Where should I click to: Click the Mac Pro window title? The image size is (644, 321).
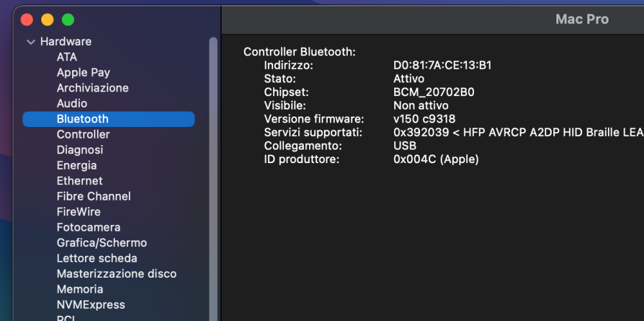[x=582, y=19]
